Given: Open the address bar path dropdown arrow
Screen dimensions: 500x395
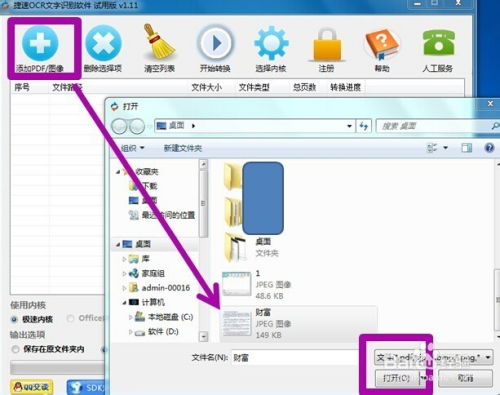Looking at the screenshot, I should pyautogui.click(x=349, y=126).
